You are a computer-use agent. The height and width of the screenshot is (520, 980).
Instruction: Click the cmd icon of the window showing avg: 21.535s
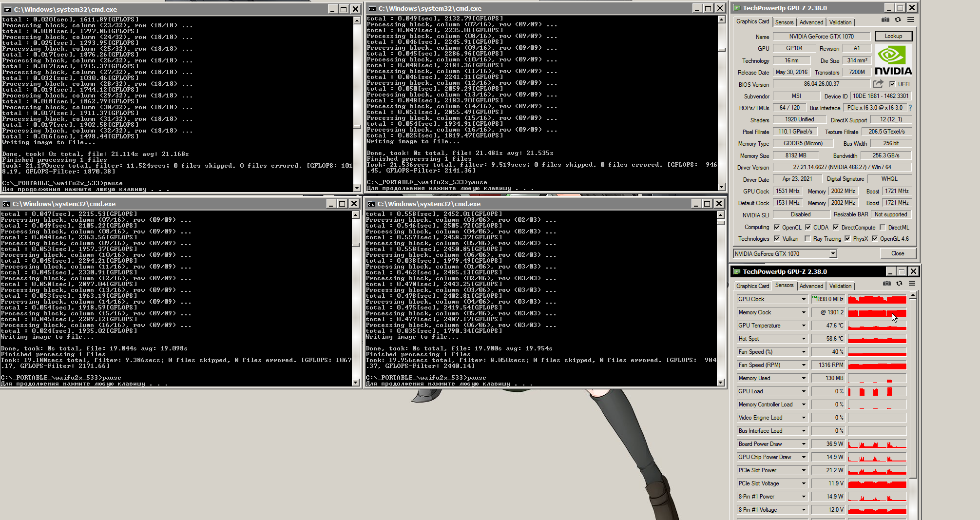click(372, 8)
